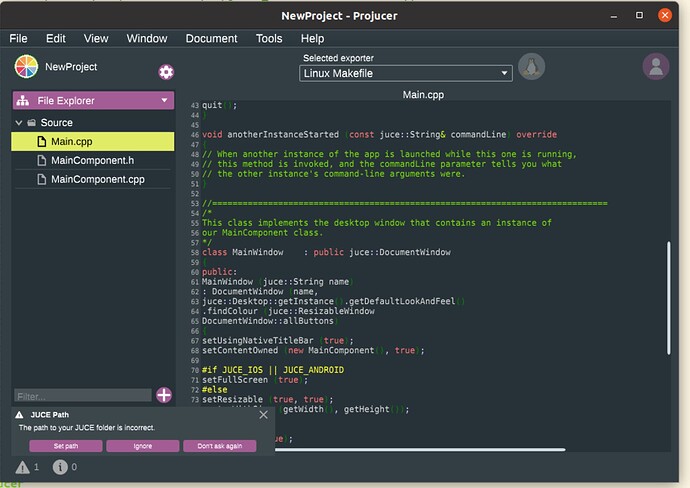Open the Document menu
The image size is (690, 488).
coord(211,39)
